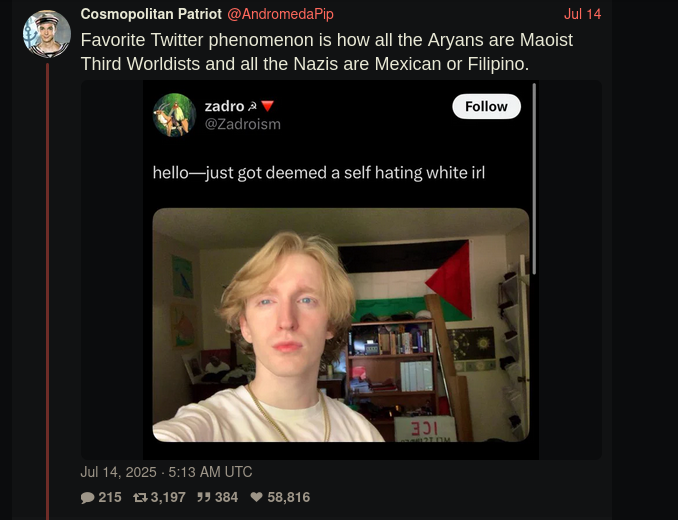This screenshot has width=678, height=520.
Task: Click the retweet arrows icon
Action: point(140,498)
